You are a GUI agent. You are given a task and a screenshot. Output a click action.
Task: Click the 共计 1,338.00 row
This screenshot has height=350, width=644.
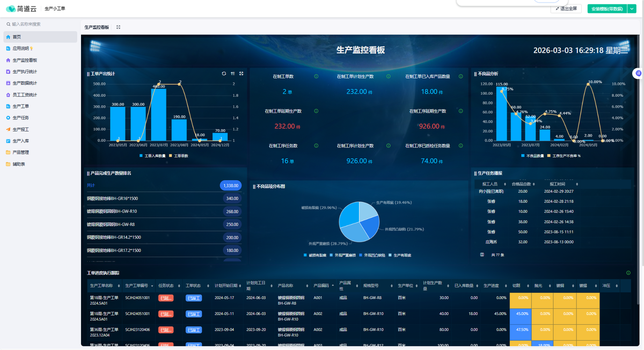[x=164, y=185]
